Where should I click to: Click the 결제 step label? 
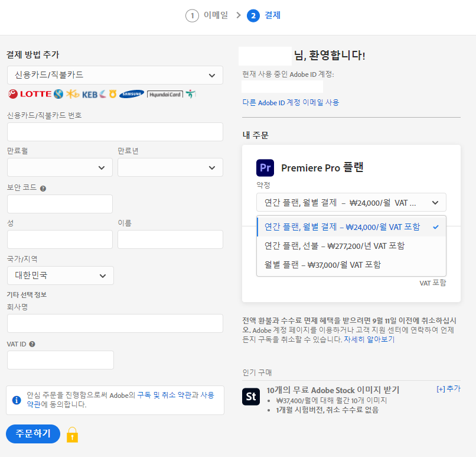pos(272,15)
